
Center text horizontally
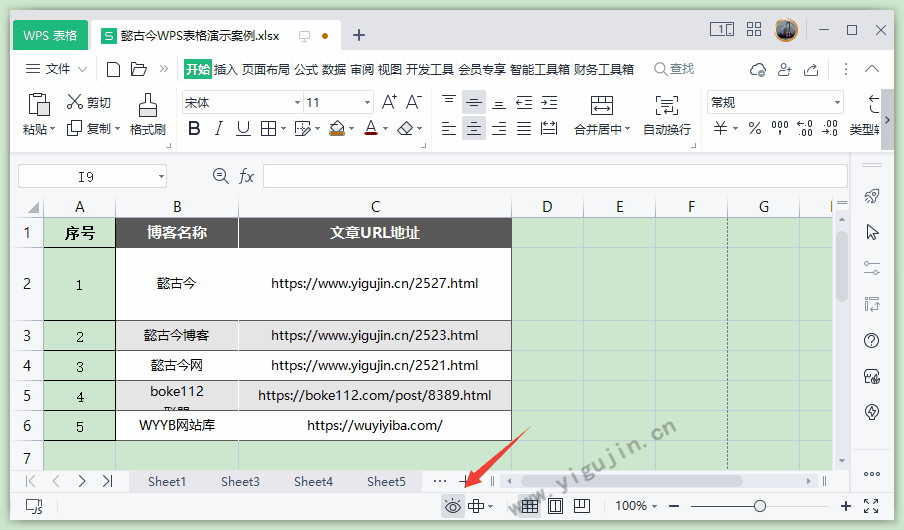(x=474, y=128)
